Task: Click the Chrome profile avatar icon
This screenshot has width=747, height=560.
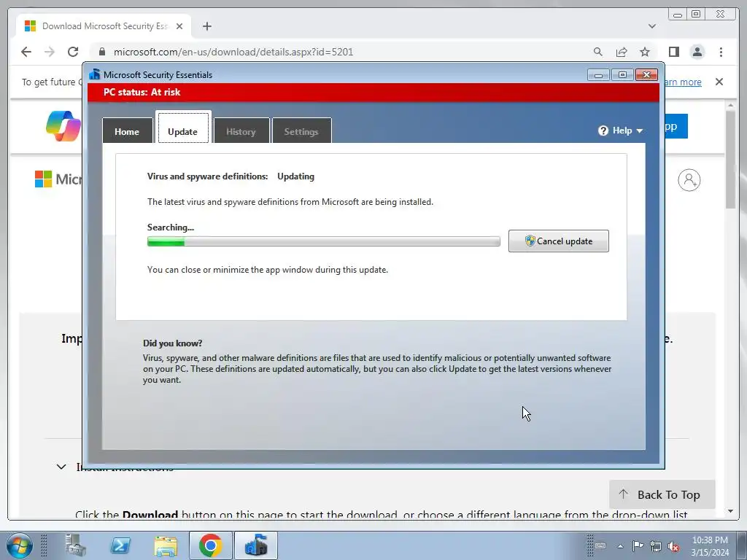Action: (x=697, y=52)
